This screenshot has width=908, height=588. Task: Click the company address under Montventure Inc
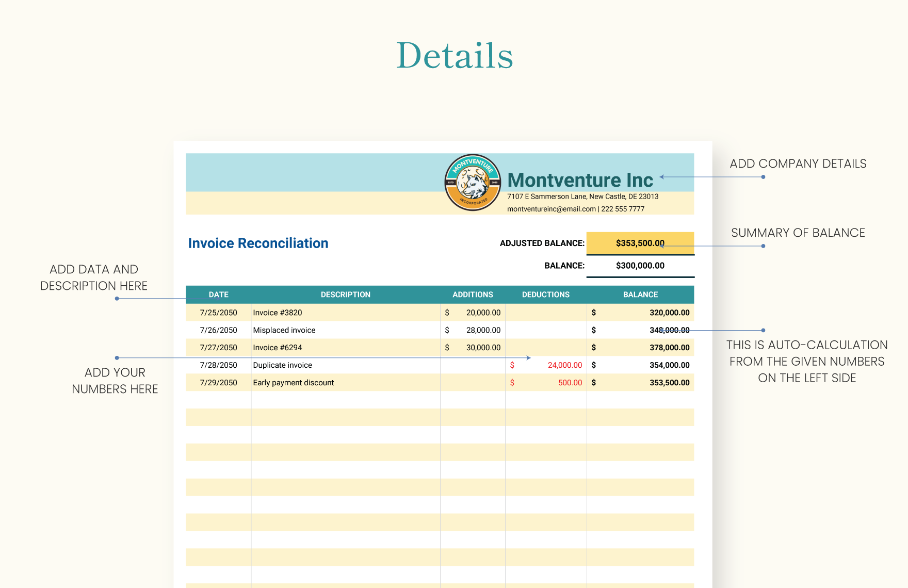coord(582,196)
